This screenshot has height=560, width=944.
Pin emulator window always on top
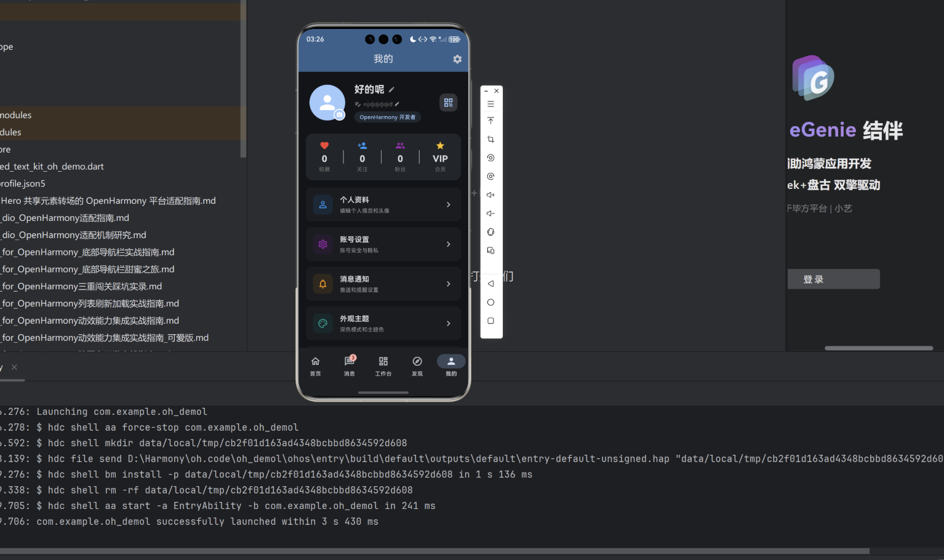tap(490, 121)
